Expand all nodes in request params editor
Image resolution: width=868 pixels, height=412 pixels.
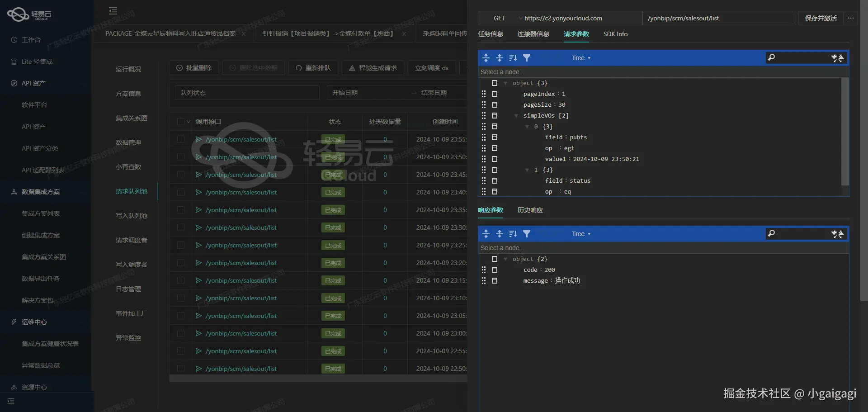pyautogui.click(x=486, y=58)
